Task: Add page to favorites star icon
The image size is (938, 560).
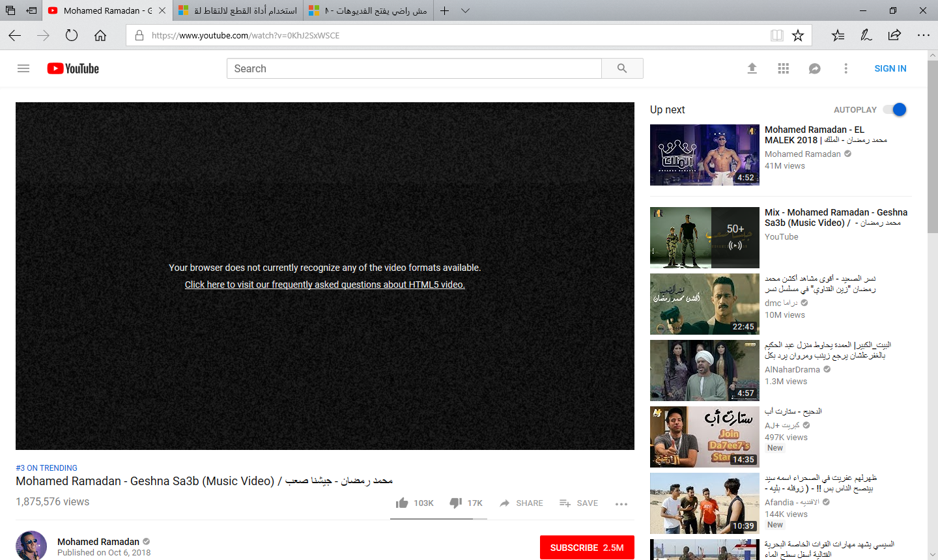Action: point(798,35)
